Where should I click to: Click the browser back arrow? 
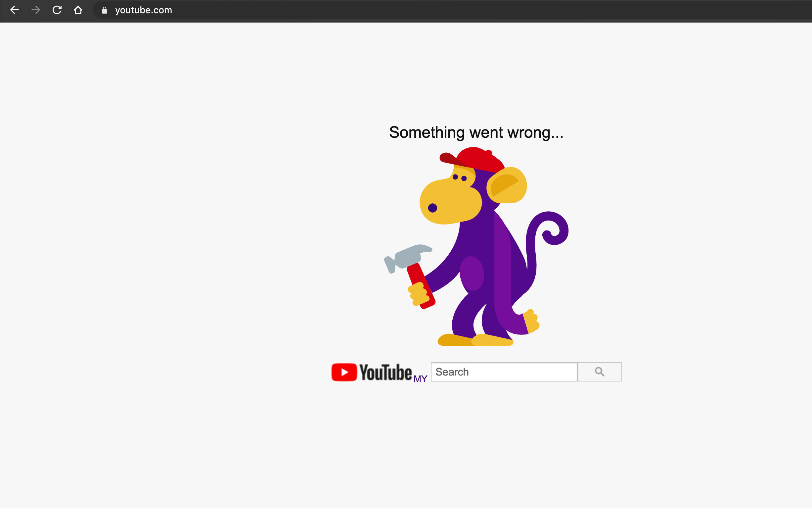tap(15, 10)
